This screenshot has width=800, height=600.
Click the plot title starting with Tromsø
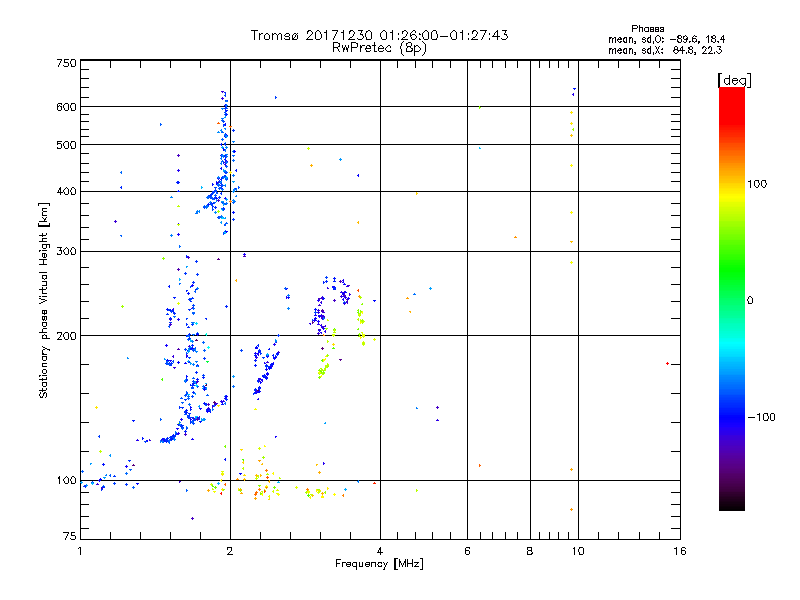coord(379,35)
